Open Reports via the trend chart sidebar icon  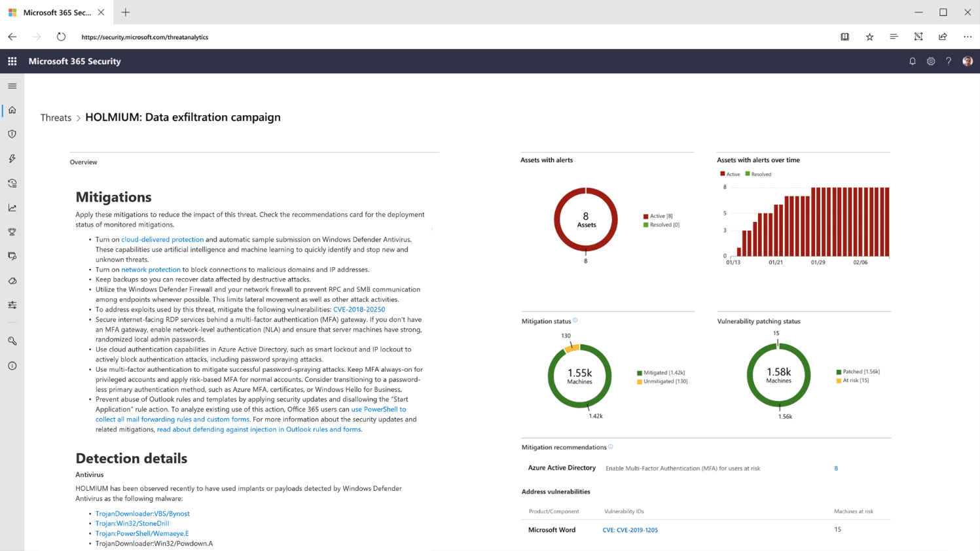pos(12,207)
